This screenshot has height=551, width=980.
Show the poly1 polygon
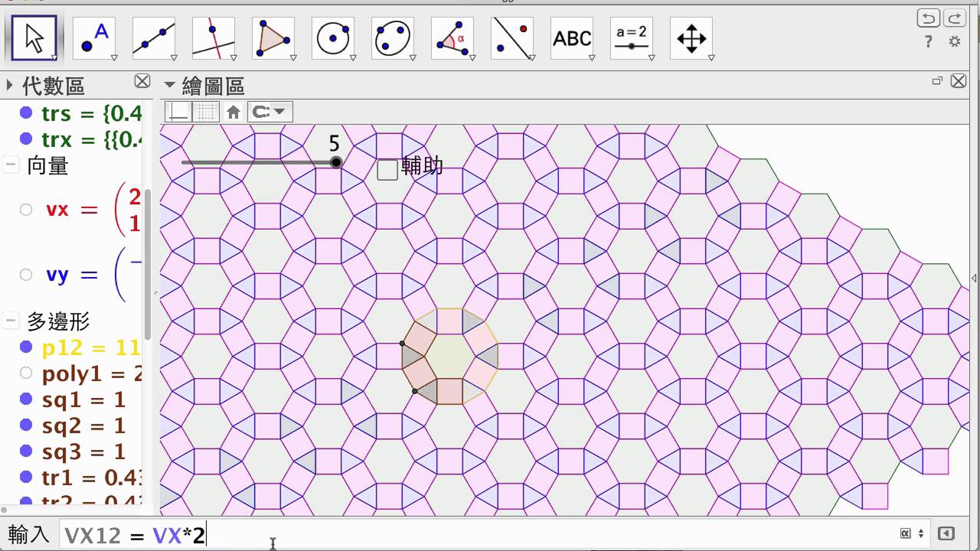click(x=26, y=373)
